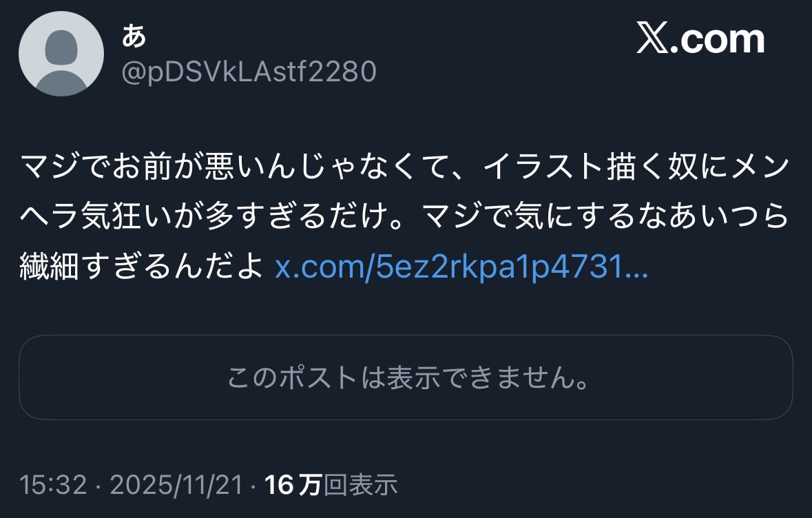Open the unavailable quoted post box
The image size is (812, 518).
coord(406,377)
